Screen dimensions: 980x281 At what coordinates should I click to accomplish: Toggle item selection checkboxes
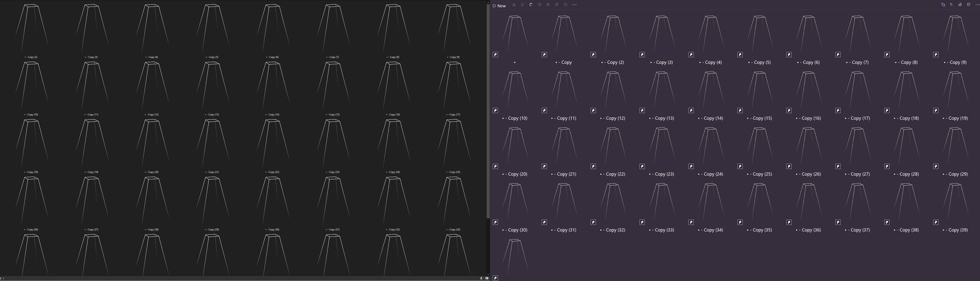943,5
